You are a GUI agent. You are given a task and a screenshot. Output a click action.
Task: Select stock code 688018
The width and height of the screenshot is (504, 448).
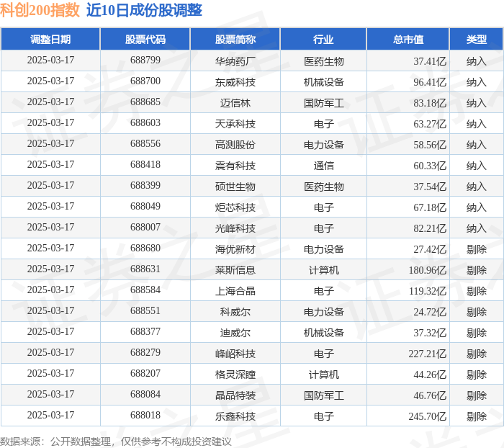tap(145, 416)
